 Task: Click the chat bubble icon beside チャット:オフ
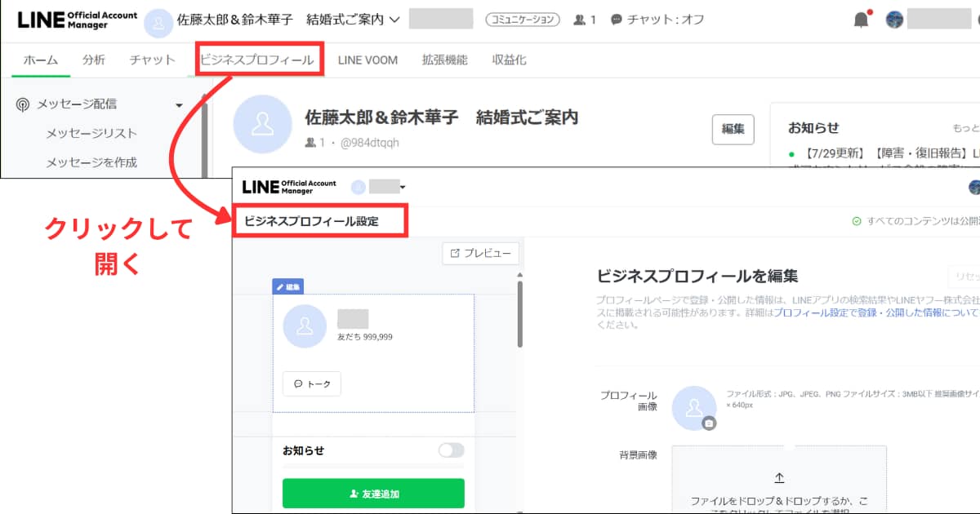tap(617, 20)
